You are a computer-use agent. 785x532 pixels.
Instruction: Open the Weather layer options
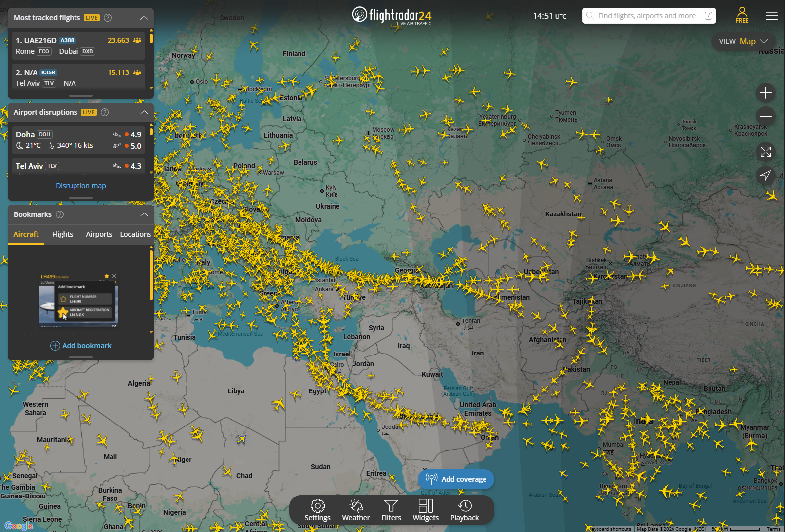pos(356,510)
